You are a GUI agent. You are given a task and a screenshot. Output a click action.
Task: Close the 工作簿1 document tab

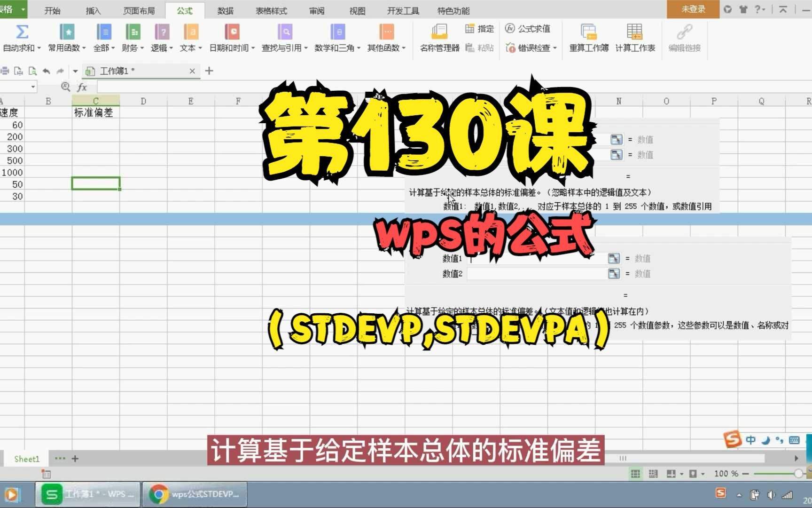point(192,71)
